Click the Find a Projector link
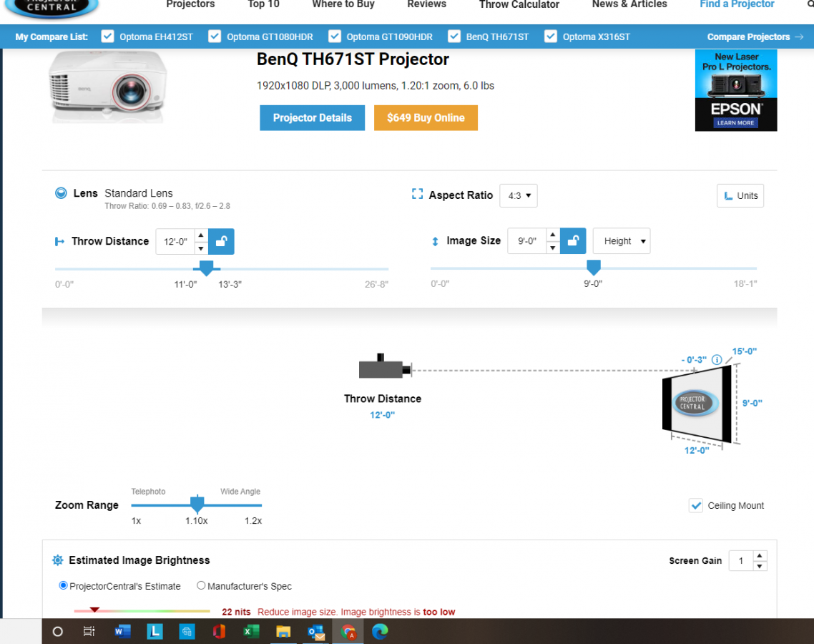 737,5
